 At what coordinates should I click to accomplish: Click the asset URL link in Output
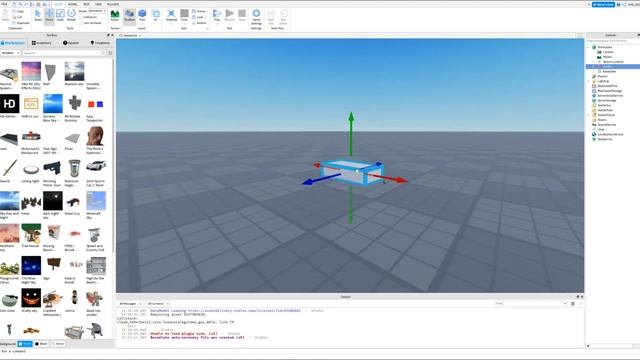coord(244,311)
